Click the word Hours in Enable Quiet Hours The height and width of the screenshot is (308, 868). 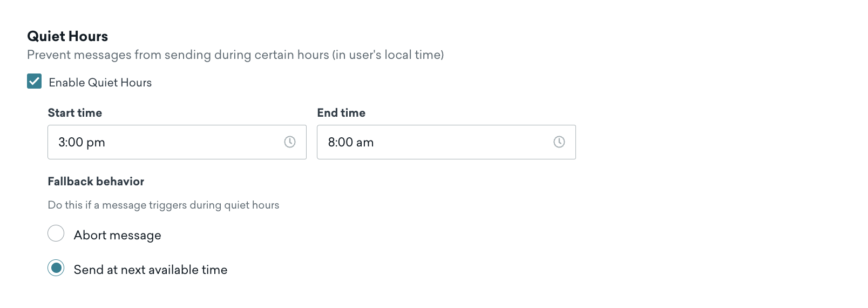136,83
